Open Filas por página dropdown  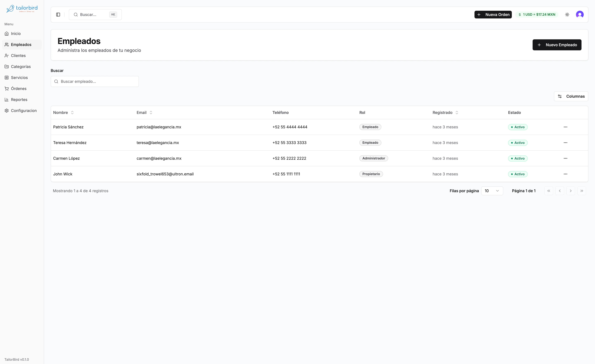coord(492,191)
